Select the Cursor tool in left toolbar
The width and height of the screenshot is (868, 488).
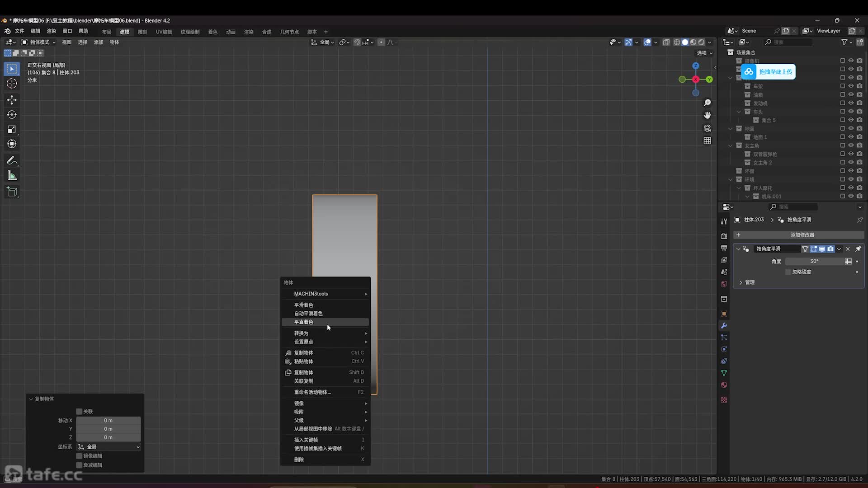point(12,84)
